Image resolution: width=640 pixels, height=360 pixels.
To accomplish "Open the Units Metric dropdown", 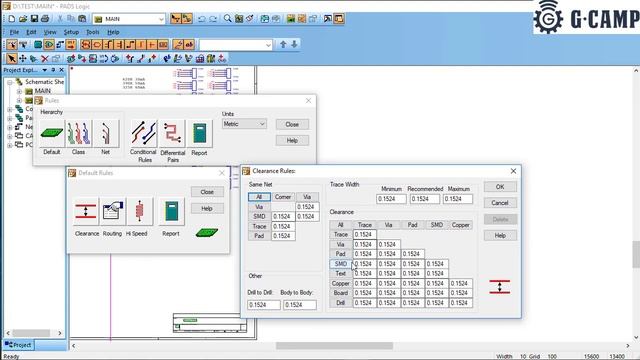I will (x=244, y=124).
